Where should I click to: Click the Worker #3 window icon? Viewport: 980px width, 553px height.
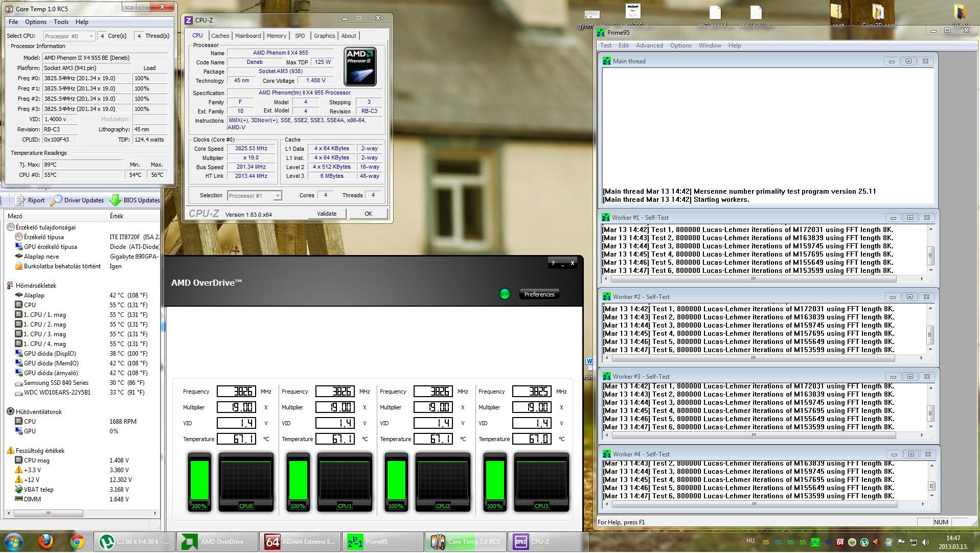point(606,376)
